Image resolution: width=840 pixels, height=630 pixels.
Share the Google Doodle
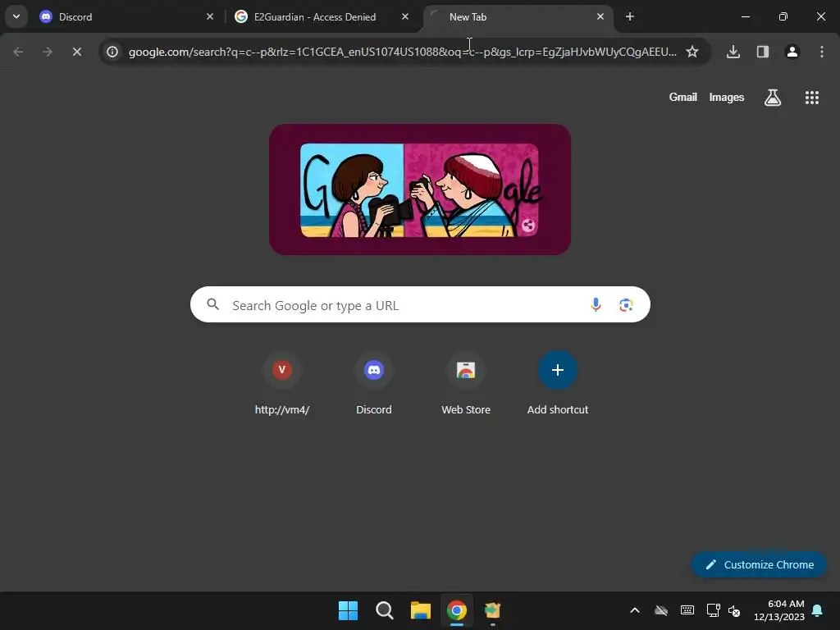(x=527, y=226)
